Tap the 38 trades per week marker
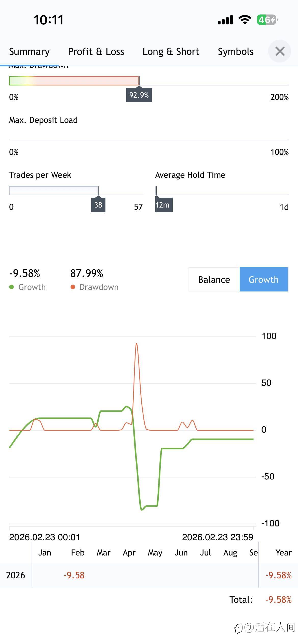Viewport: 298px width, 644px height. pyautogui.click(x=98, y=205)
